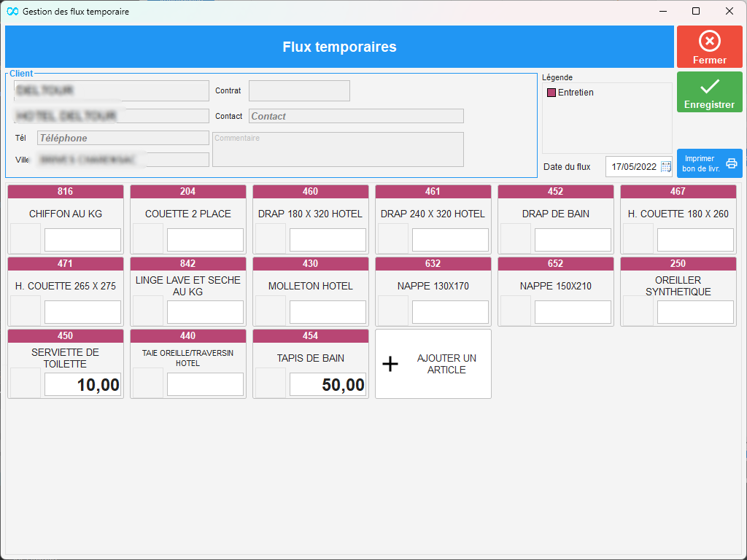This screenshot has height=560, width=747.
Task: Click the TAPIS DE BAIN quantity 50,00
Action: click(328, 384)
